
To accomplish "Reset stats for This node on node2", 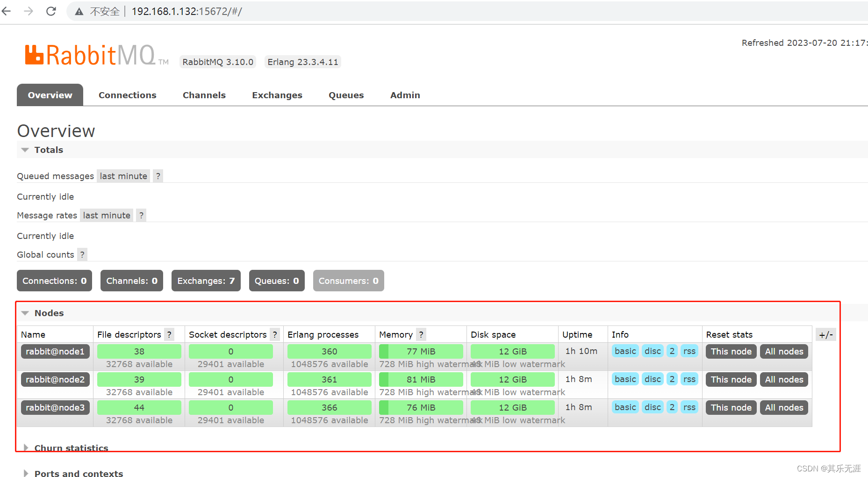I will click(731, 379).
